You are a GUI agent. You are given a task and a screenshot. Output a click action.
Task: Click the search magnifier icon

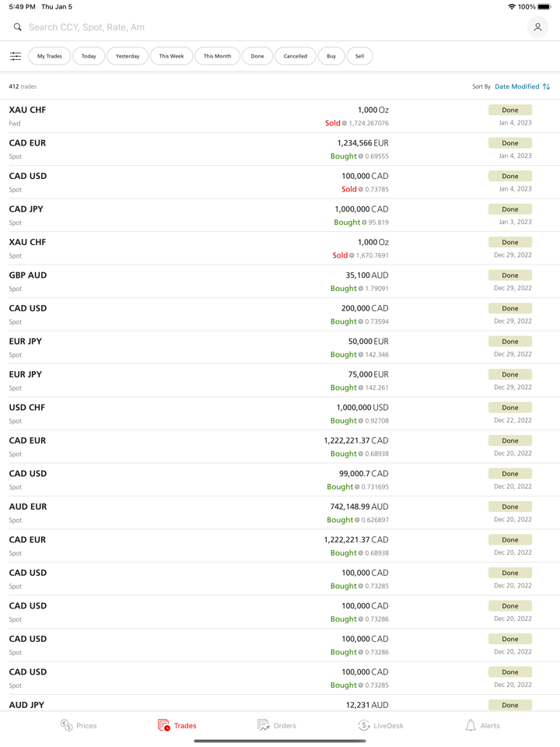(17, 26)
